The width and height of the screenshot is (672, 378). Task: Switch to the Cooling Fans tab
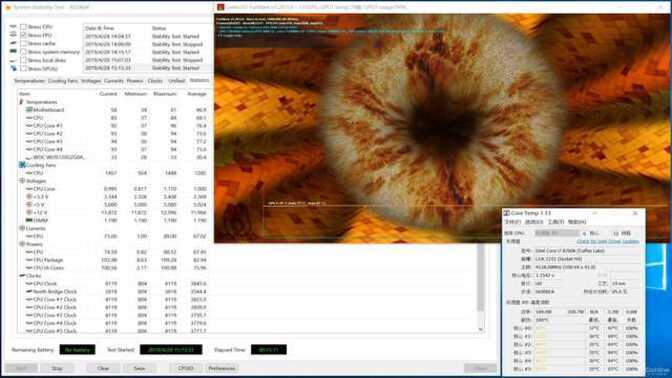63,81
